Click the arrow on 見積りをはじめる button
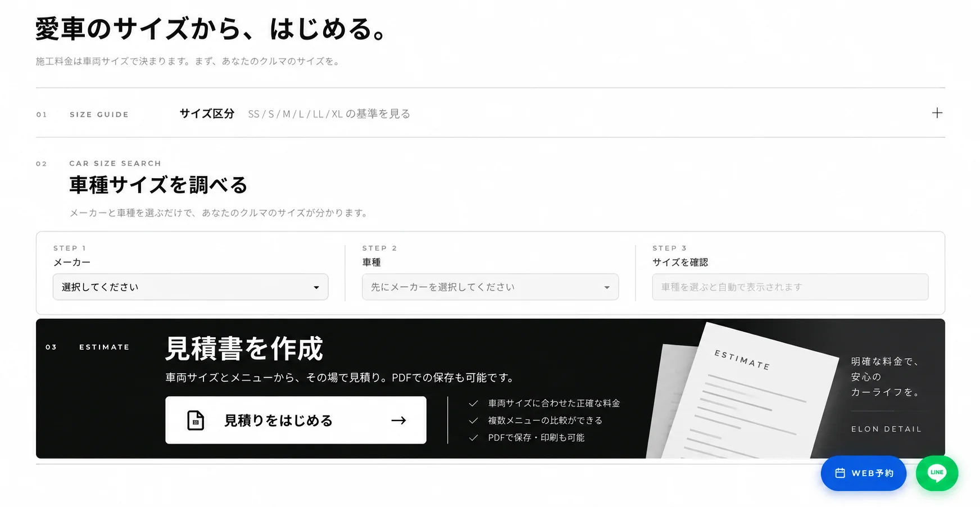This screenshot has width=980, height=507. click(398, 420)
